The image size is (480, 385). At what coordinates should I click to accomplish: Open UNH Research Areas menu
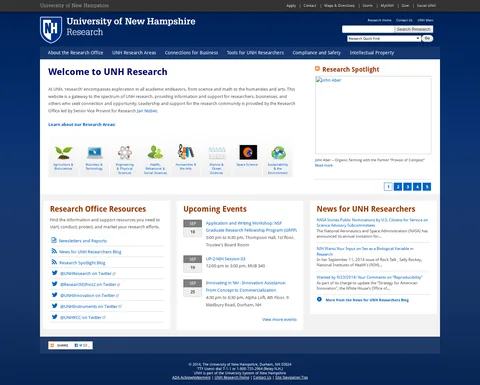134,53
